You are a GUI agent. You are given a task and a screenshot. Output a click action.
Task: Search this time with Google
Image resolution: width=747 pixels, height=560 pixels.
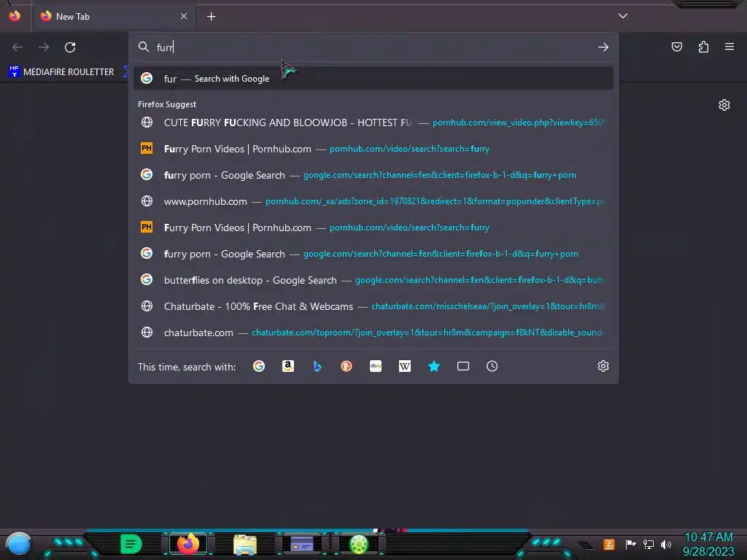259,366
